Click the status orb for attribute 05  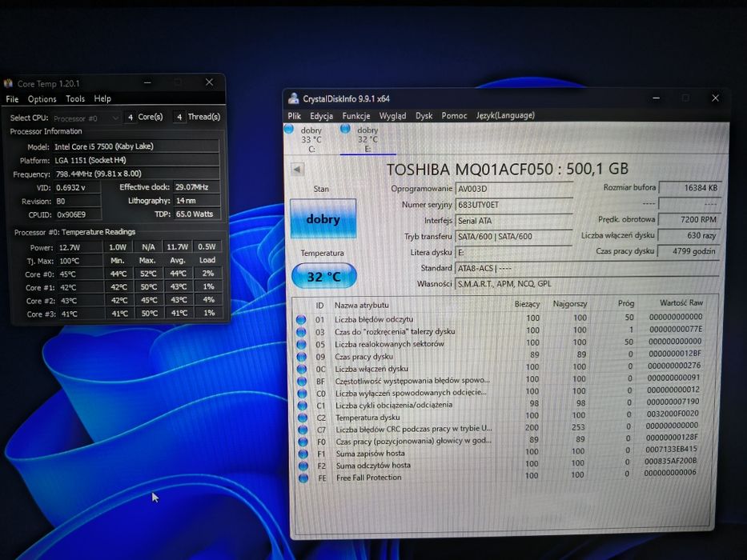click(x=301, y=344)
